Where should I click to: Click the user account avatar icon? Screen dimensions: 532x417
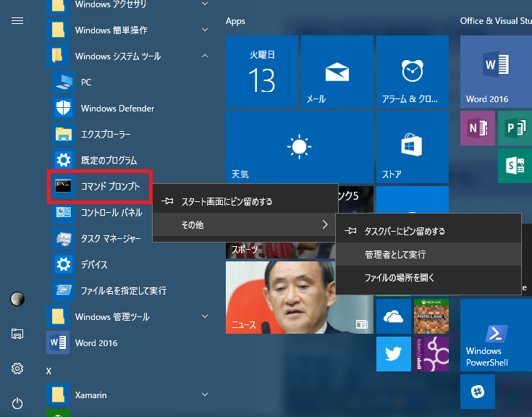tap(17, 299)
